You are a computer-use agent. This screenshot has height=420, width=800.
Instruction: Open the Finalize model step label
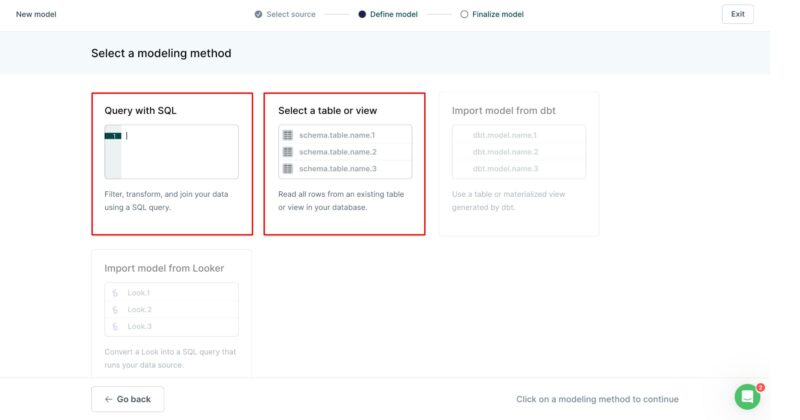498,14
